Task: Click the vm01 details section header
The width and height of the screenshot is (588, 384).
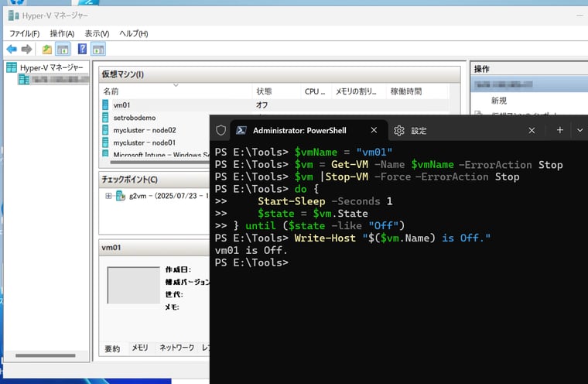Action: [155, 248]
